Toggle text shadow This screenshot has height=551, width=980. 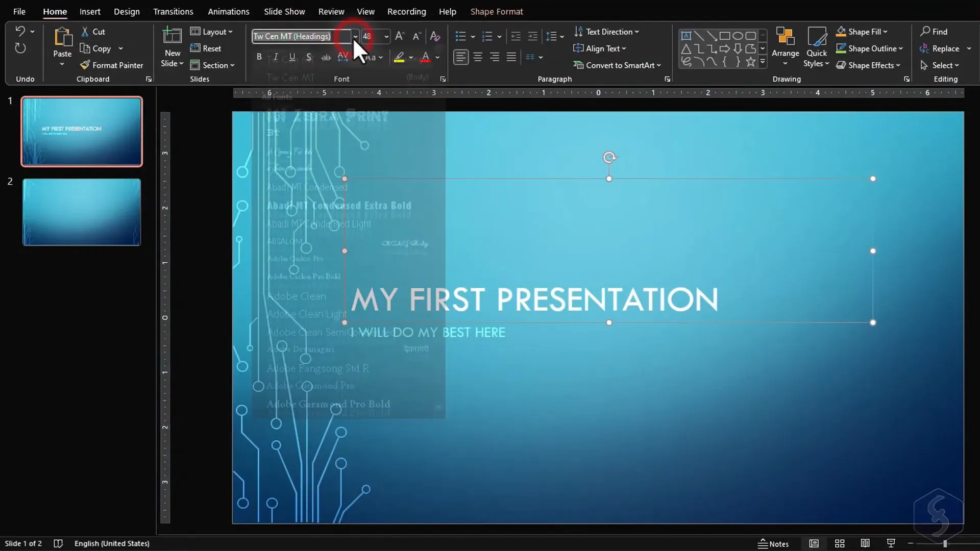point(309,57)
